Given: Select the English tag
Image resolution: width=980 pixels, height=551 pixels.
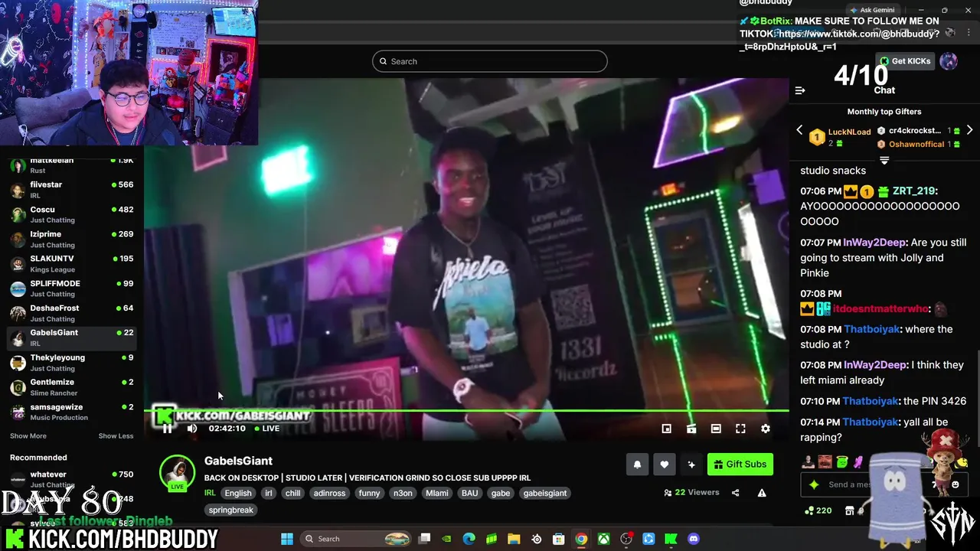Looking at the screenshot, I should click(x=238, y=494).
